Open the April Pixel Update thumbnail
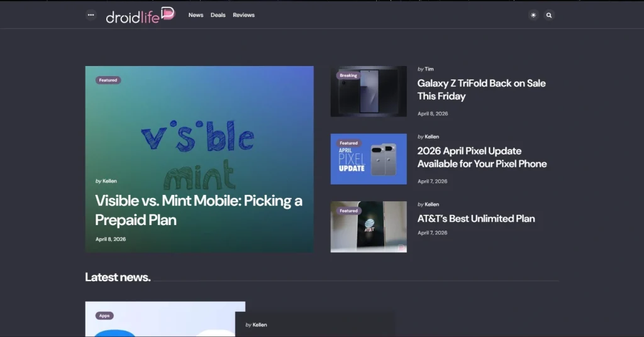 point(369,159)
